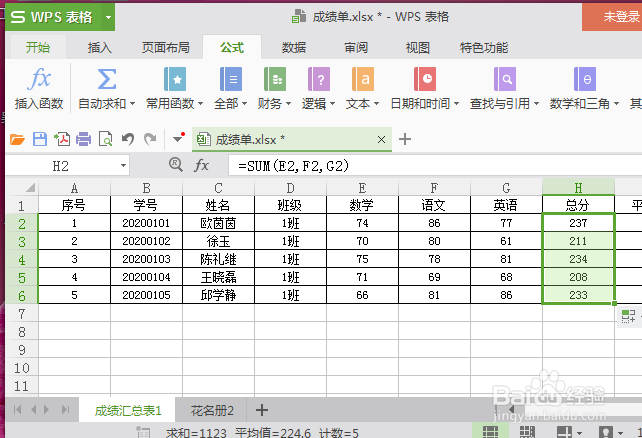Screen dimensions: 642x438
Task: Expand the 文本 functions dropdown
Action: point(376,104)
